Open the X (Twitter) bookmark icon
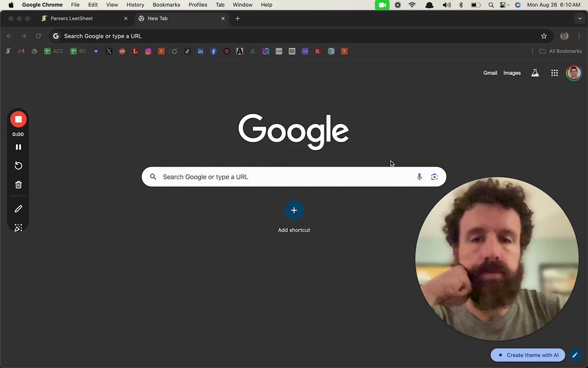588x368 pixels. [109, 52]
